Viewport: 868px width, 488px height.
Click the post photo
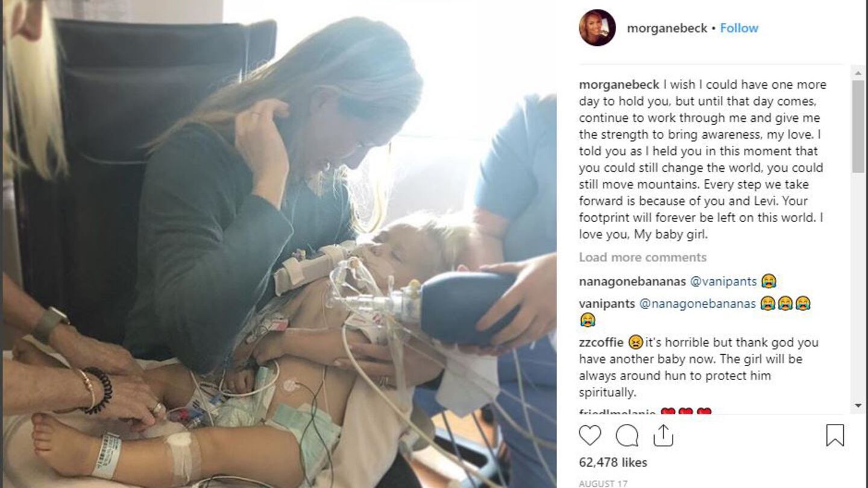point(278,244)
